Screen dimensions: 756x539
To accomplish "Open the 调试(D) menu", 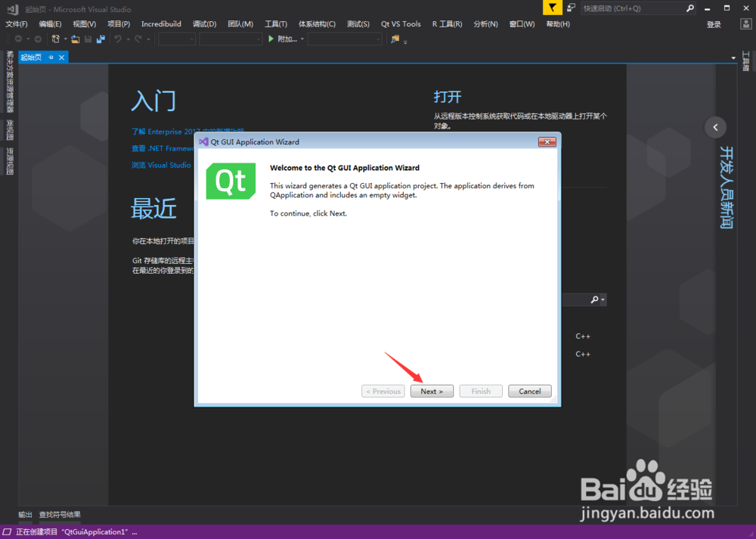I will 204,24.
